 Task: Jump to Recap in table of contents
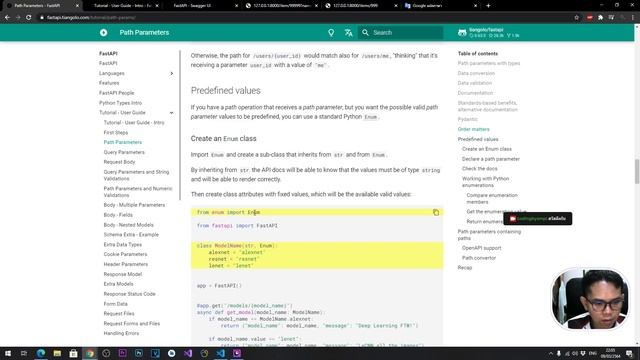[464, 268]
